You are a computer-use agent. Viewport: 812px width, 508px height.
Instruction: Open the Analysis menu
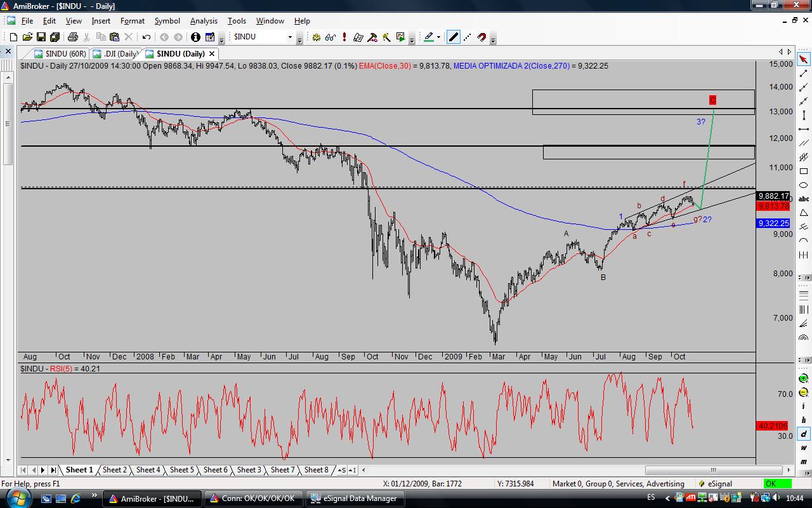[203, 21]
